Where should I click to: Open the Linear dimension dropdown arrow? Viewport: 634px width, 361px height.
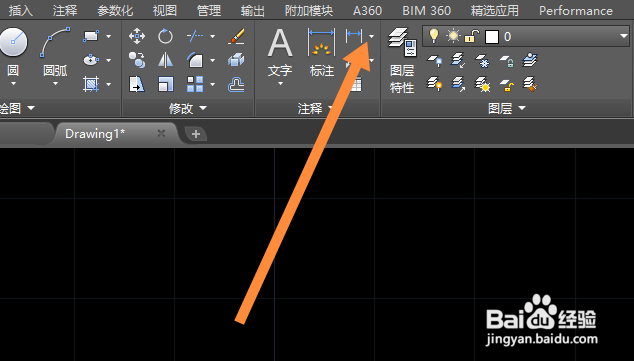[x=371, y=36]
